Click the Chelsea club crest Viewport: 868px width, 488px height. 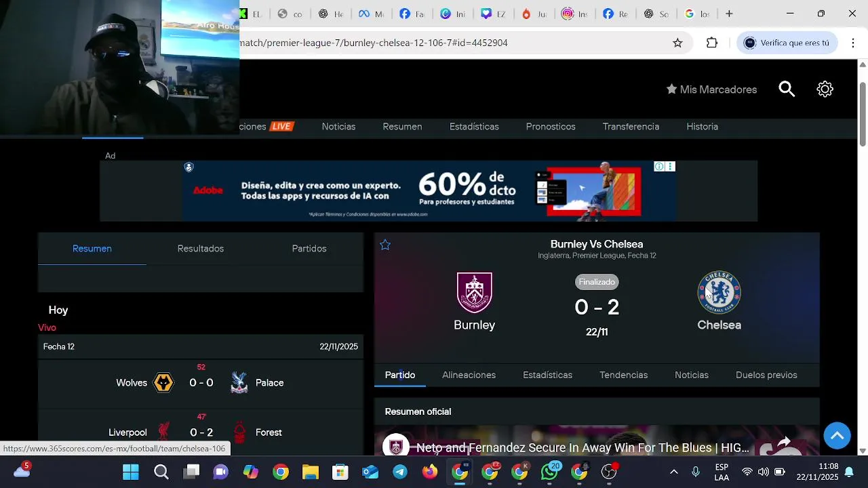pos(719,292)
